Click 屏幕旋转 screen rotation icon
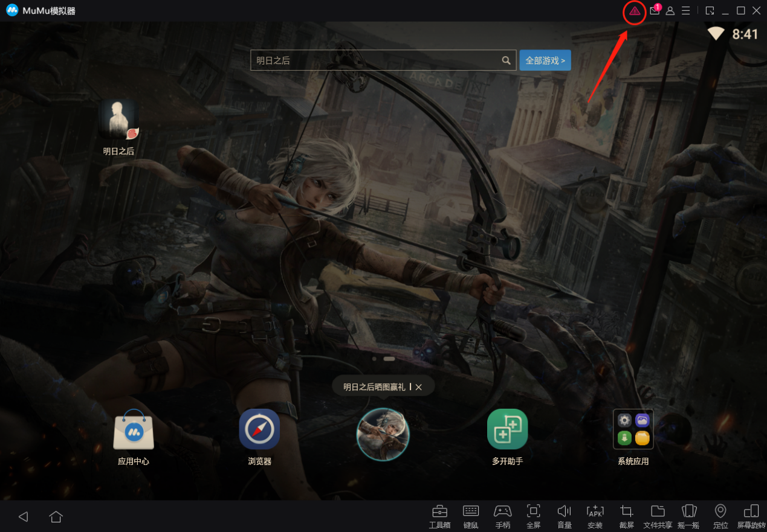This screenshot has width=767, height=532. coord(751,516)
